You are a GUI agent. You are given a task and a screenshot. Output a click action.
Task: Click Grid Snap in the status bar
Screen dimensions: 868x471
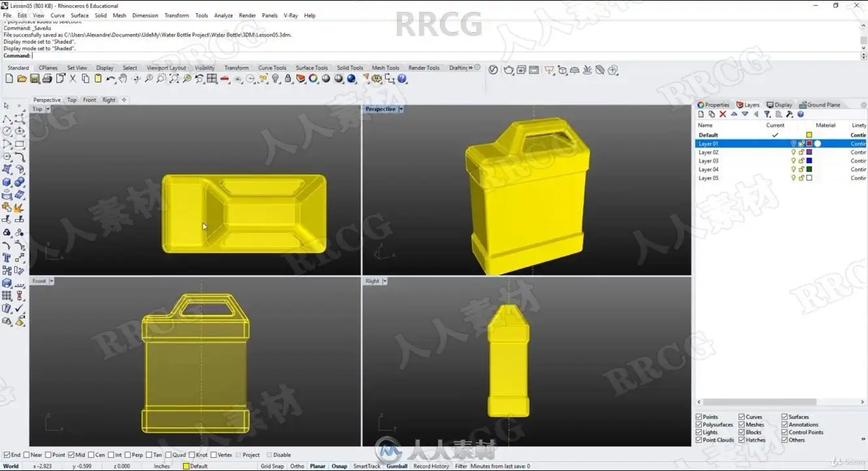coord(272,466)
